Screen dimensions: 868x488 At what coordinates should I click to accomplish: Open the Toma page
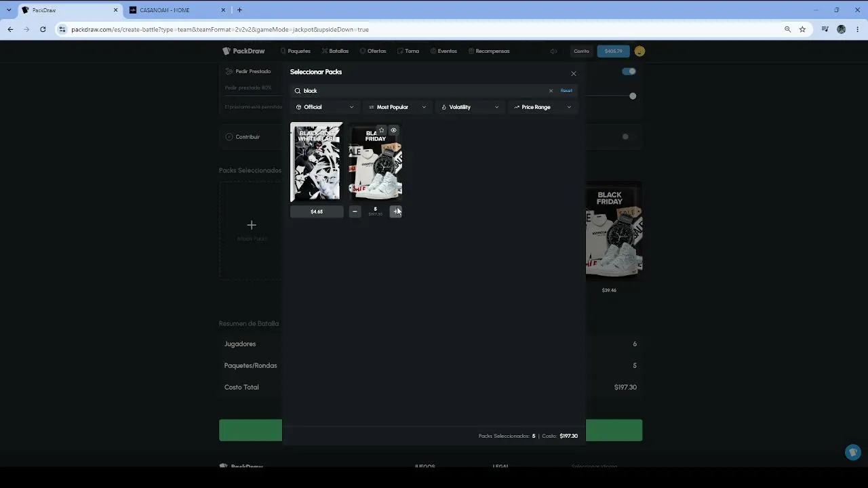pos(408,51)
